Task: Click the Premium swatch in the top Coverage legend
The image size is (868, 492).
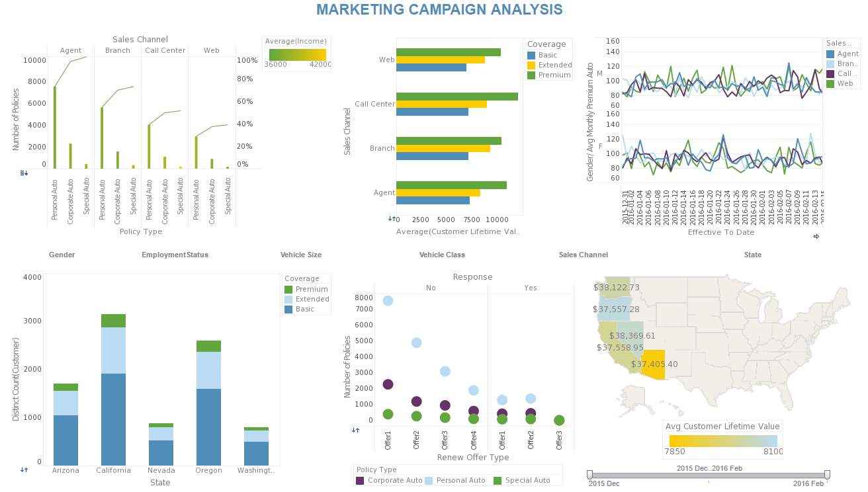Action: pyautogui.click(x=531, y=75)
